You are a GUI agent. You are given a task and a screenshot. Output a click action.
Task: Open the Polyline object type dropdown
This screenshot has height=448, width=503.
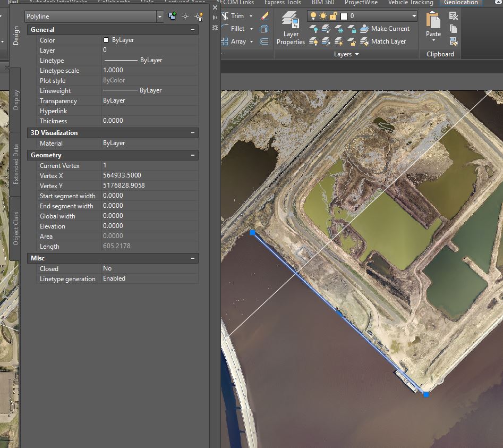(x=160, y=17)
